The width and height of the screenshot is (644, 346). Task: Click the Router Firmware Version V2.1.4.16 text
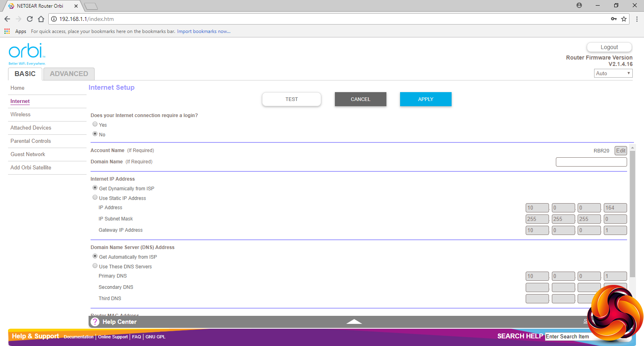coord(599,61)
